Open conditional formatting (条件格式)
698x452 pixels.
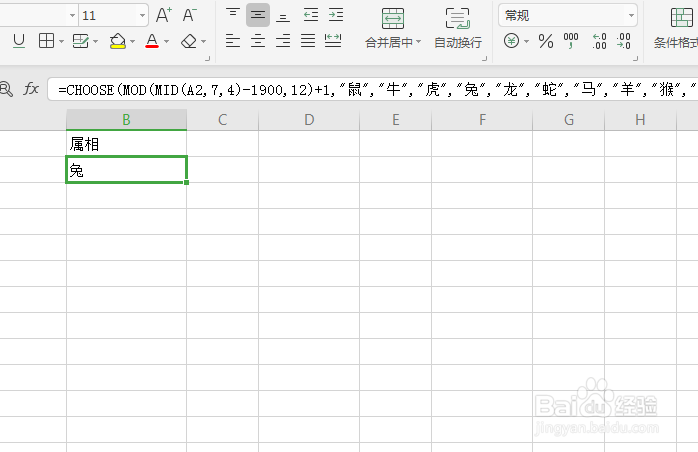coord(678,28)
